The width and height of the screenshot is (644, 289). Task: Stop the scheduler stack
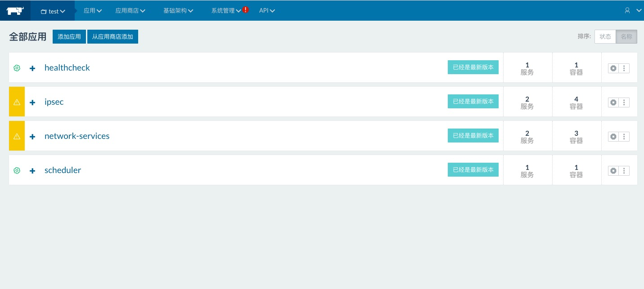point(613,171)
